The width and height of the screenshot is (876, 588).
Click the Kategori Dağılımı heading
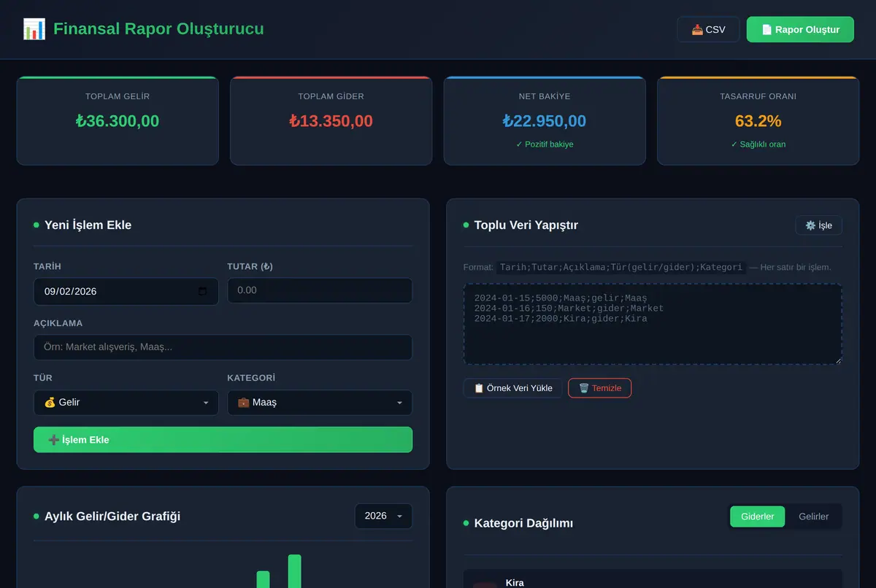[523, 523]
